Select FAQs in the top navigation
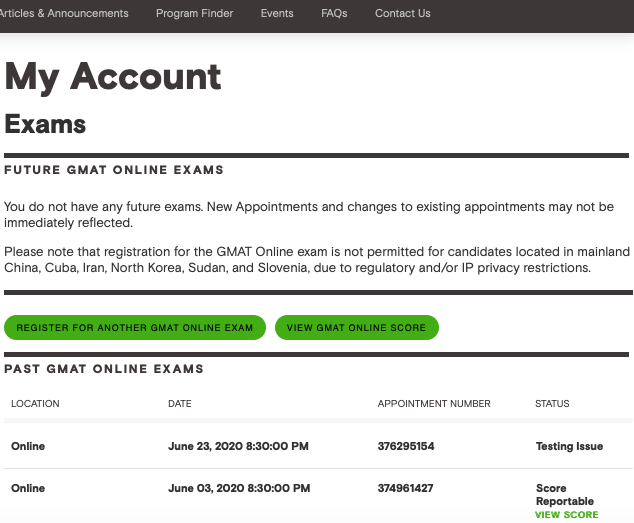The image size is (634, 523). coord(334,13)
